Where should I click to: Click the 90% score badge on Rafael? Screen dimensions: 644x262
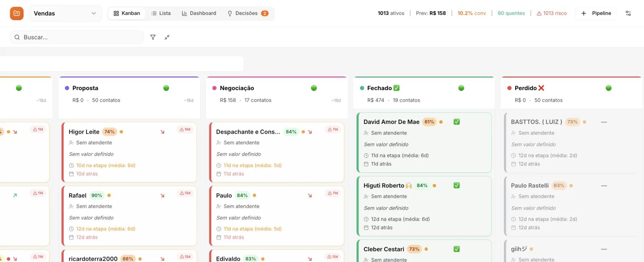click(97, 195)
